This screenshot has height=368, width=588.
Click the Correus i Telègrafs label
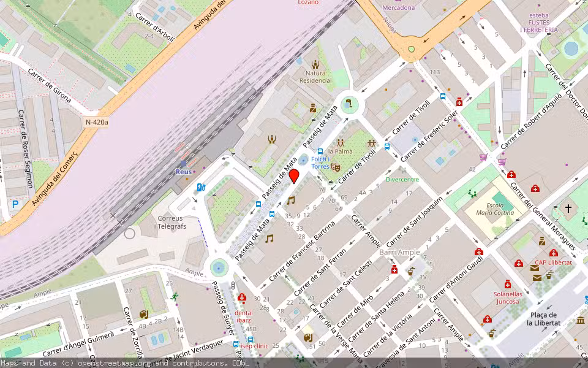(x=170, y=222)
